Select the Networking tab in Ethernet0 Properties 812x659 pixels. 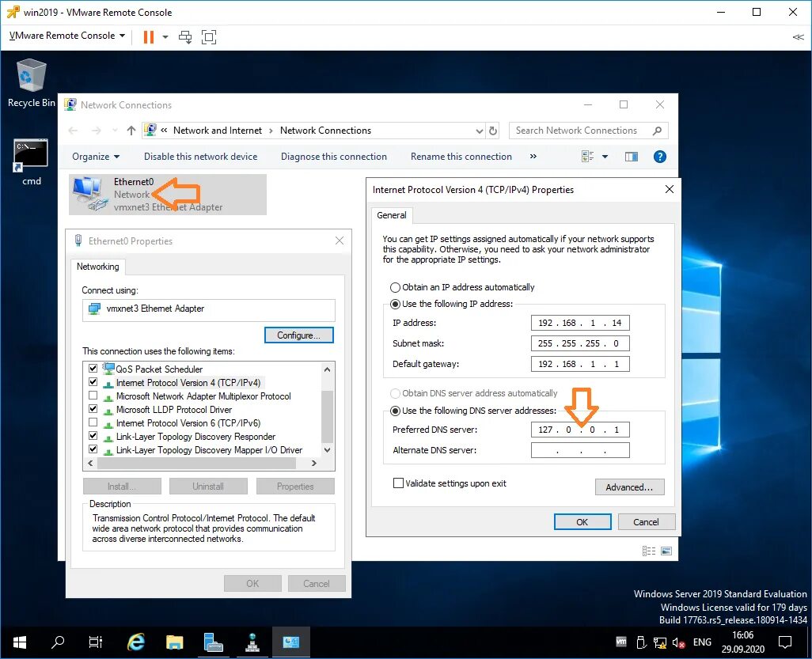click(x=98, y=267)
